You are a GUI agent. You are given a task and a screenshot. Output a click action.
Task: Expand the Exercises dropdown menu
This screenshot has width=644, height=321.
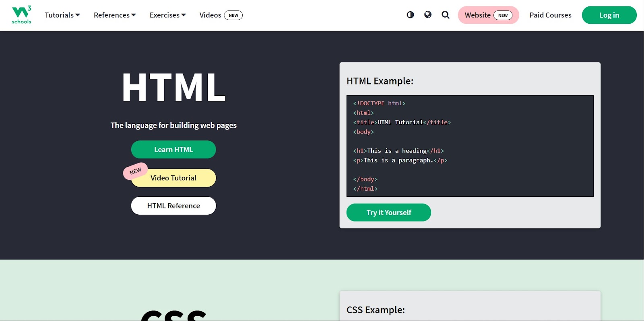click(168, 15)
